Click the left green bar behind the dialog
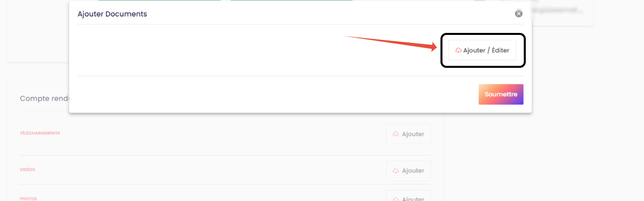This screenshot has height=201, width=644. click(159, 0)
